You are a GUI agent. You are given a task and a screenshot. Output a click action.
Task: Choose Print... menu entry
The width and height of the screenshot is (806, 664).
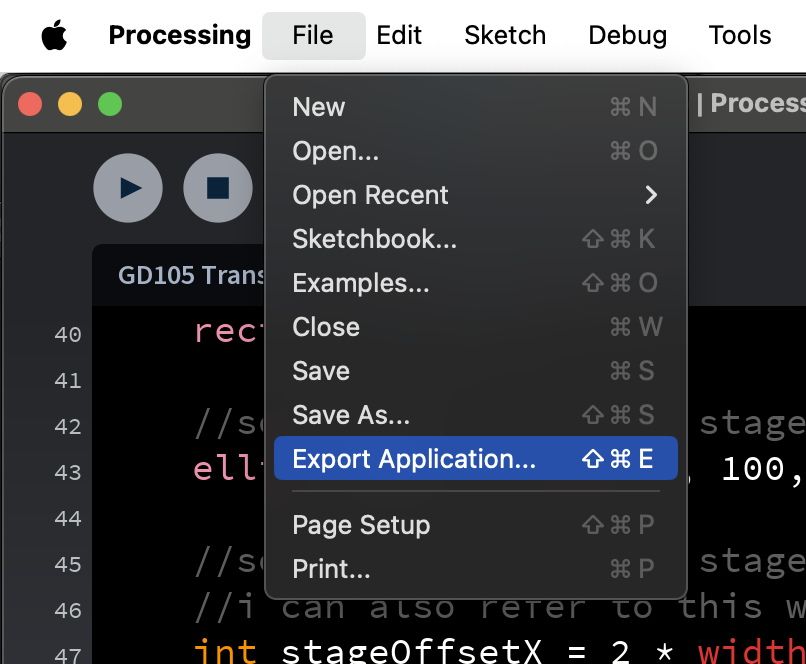tap(476, 569)
